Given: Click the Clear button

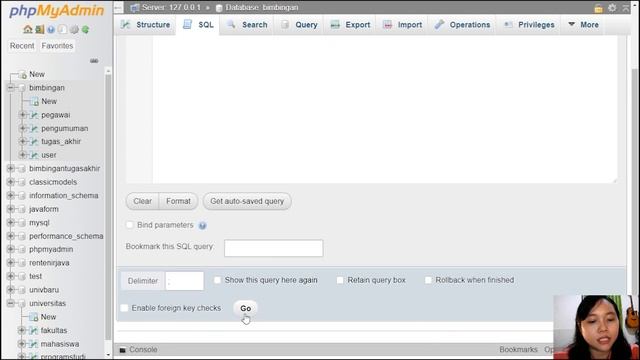Looking at the screenshot, I should 142,201.
